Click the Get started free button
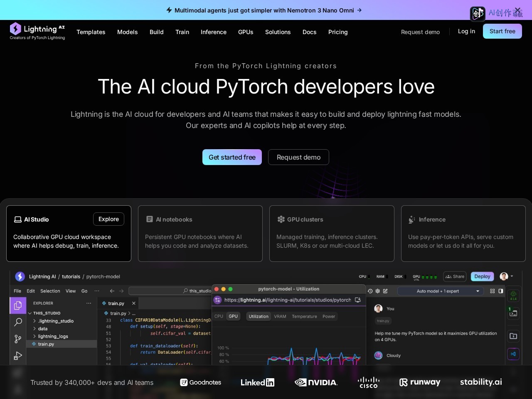 [232, 157]
